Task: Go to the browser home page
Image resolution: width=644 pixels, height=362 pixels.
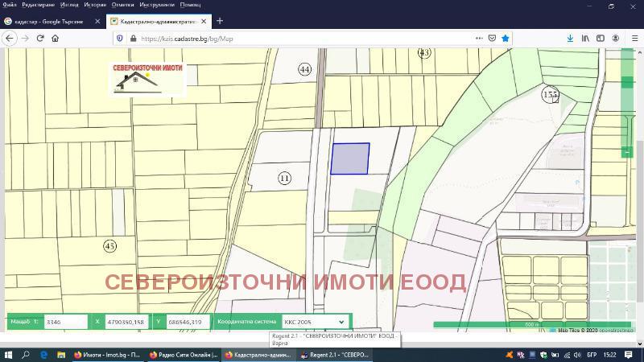Action: [x=55, y=38]
